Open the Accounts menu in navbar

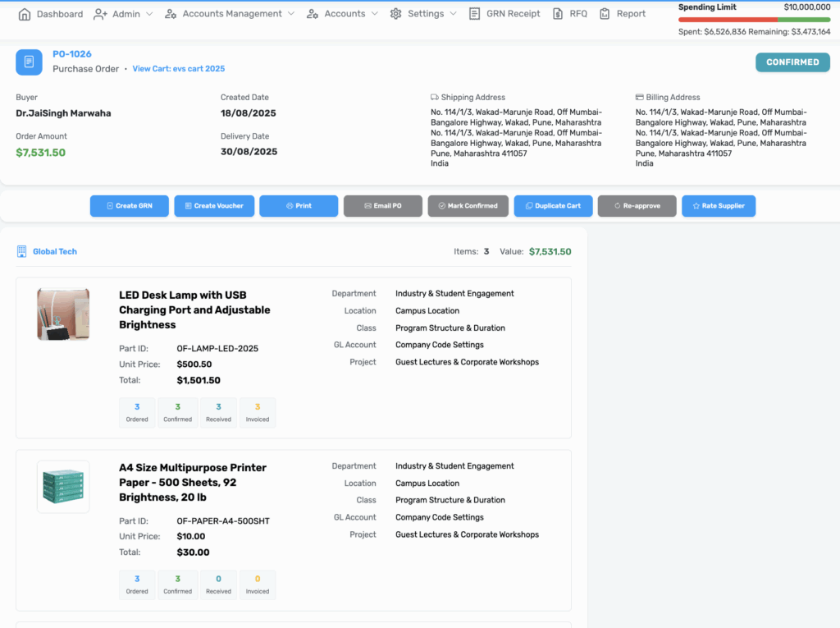pos(342,14)
